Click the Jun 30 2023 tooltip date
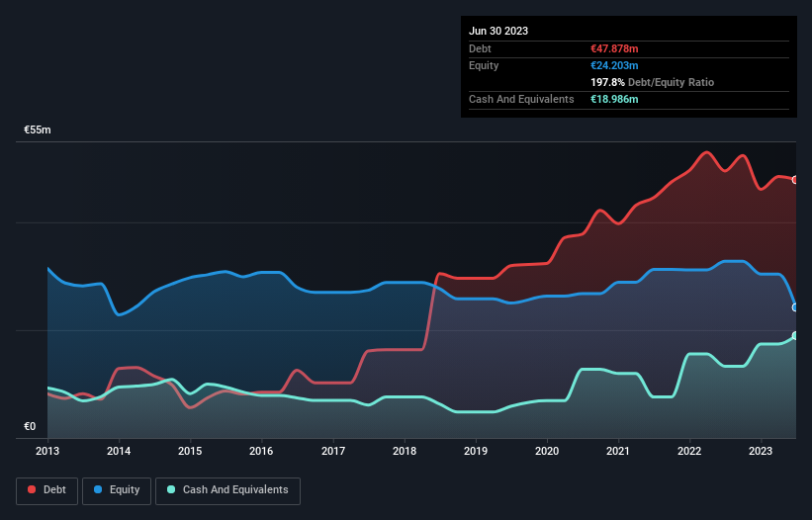812x520 pixels. (x=498, y=31)
